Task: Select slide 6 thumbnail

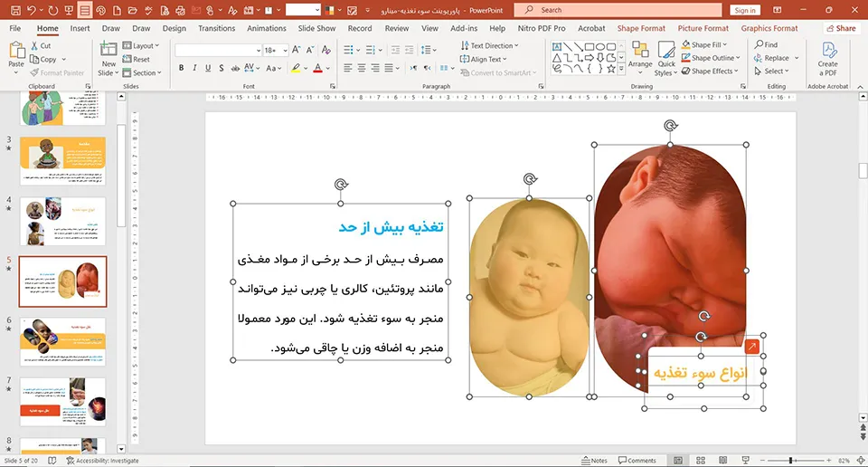Action: (x=62, y=342)
